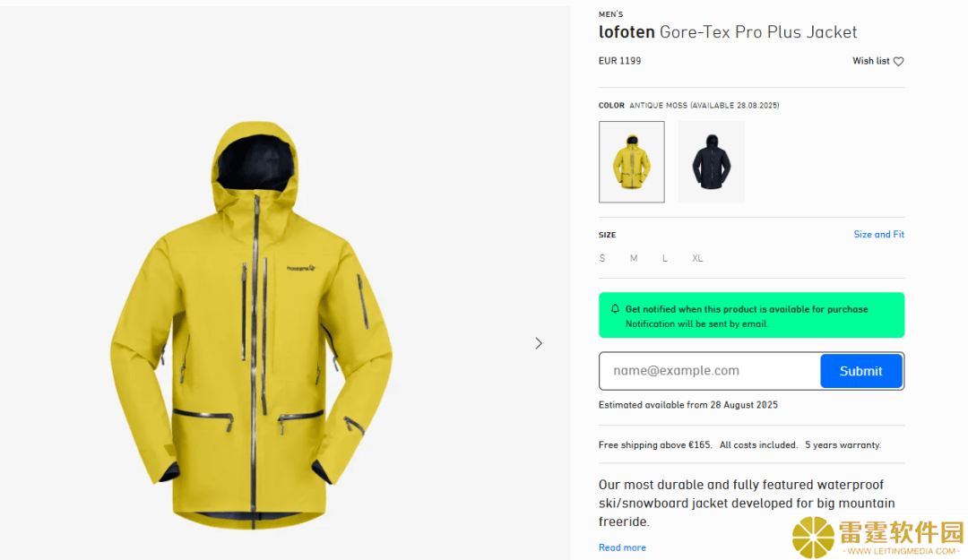Open the Size and Fit guide

[878, 235]
